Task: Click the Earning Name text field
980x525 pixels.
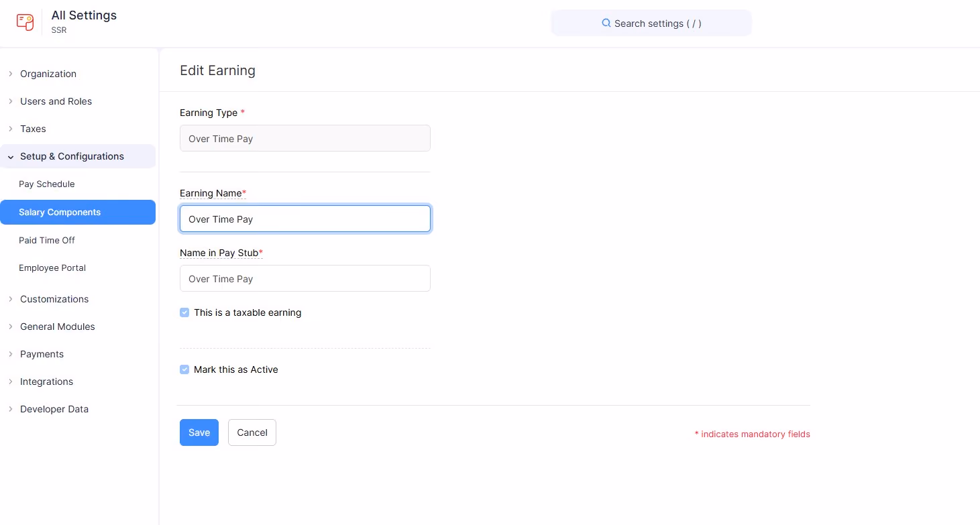Action: (305, 219)
